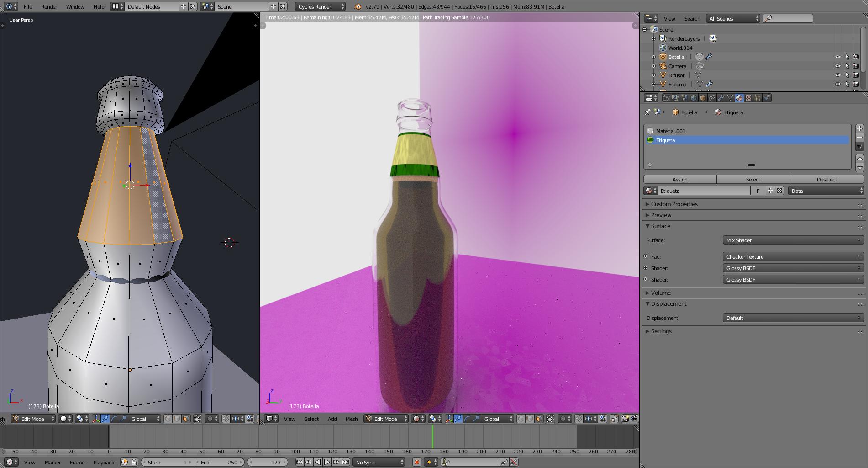Click the current frame field showing 173

point(267,463)
